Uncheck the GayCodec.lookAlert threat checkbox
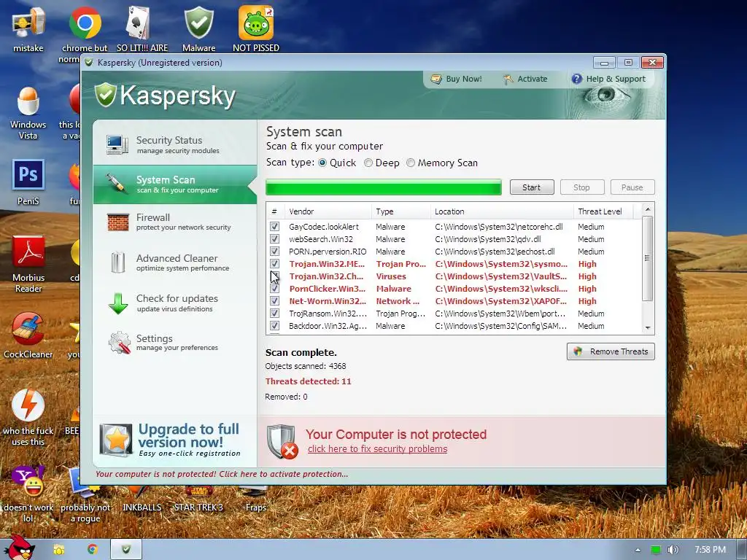Screen dimensions: 747x560 pyautogui.click(x=274, y=226)
